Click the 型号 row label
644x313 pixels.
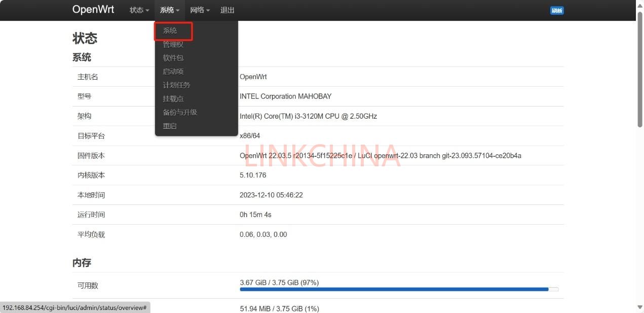[x=84, y=96]
